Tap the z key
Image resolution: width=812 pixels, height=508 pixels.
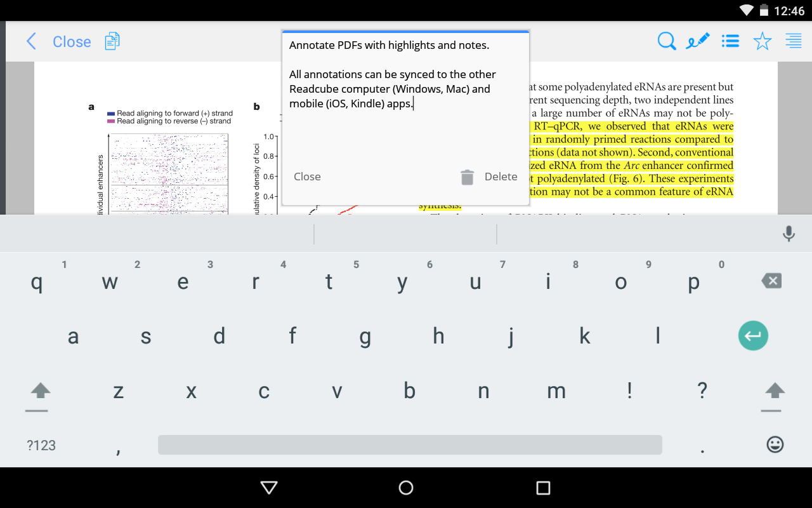[118, 391]
